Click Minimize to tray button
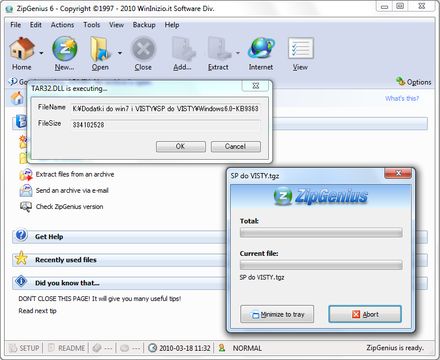 (x=277, y=314)
